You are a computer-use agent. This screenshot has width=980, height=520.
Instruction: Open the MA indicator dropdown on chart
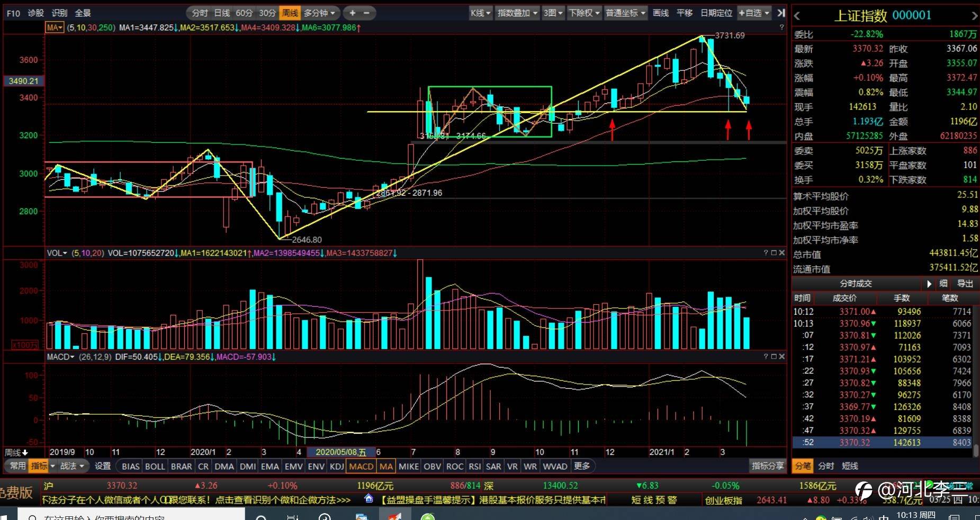(x=55, y=28)
